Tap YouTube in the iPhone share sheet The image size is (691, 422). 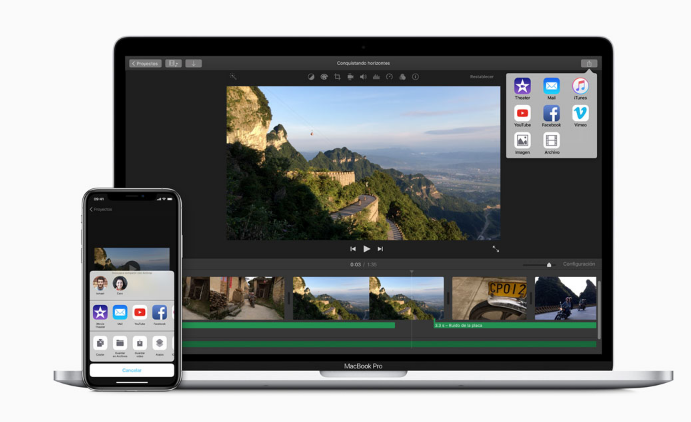coord(140,313)
